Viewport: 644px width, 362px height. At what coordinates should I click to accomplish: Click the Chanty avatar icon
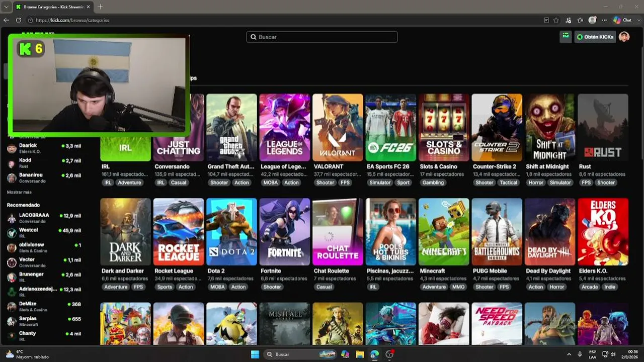click(12, 335)
